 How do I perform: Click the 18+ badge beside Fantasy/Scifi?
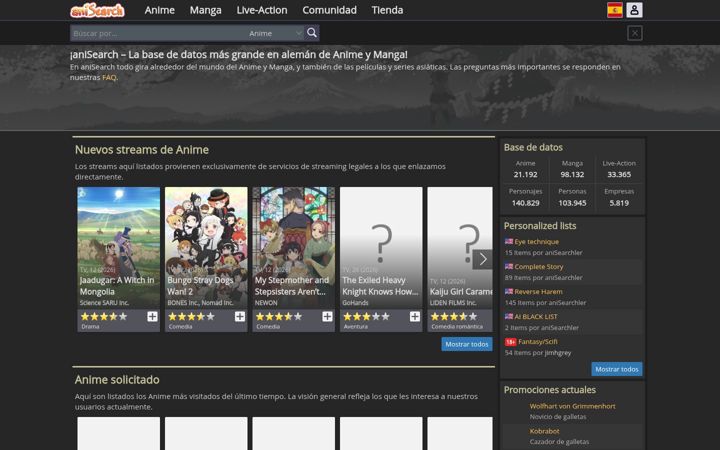[x=510, y=342]
